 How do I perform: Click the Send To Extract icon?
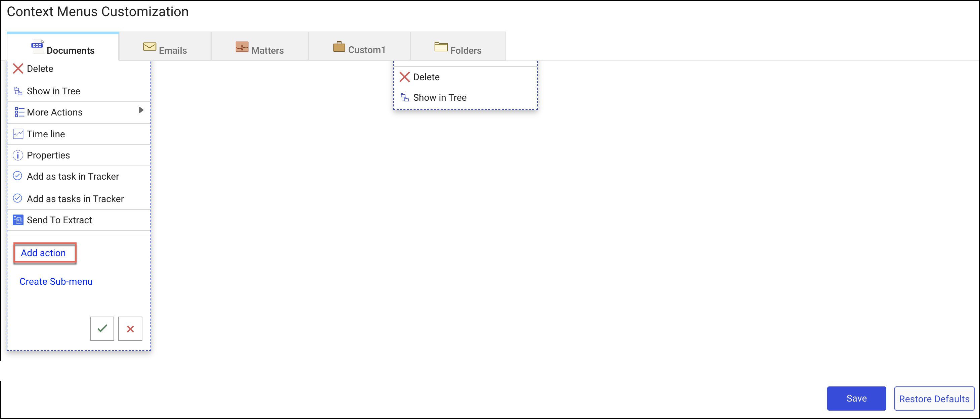[17, 220]
